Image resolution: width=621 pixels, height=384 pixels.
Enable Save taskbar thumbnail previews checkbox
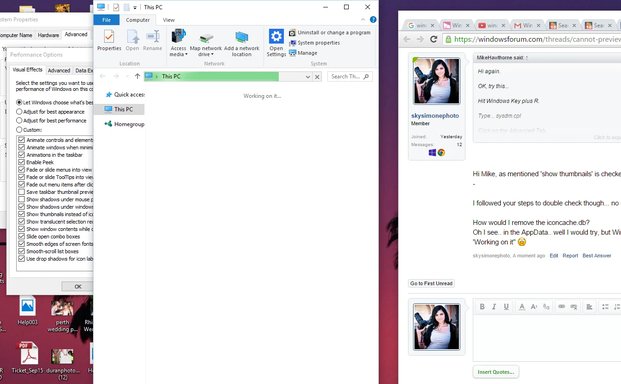pos(21,192)
